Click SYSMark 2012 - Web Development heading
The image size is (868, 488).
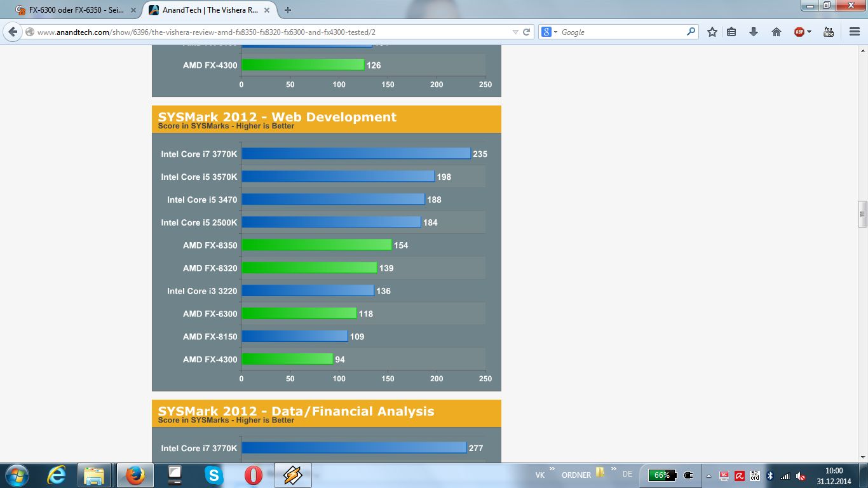277,117
